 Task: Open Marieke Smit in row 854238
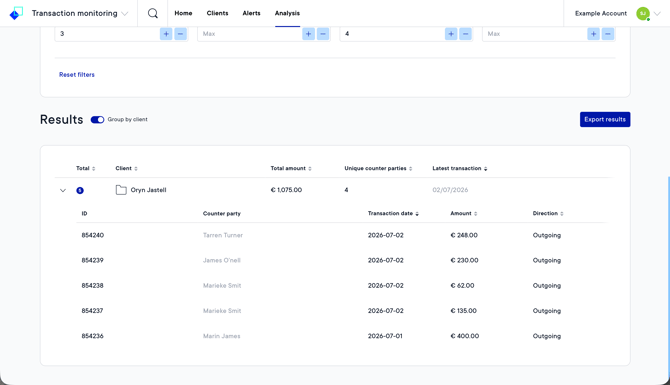tap(222, 285)
